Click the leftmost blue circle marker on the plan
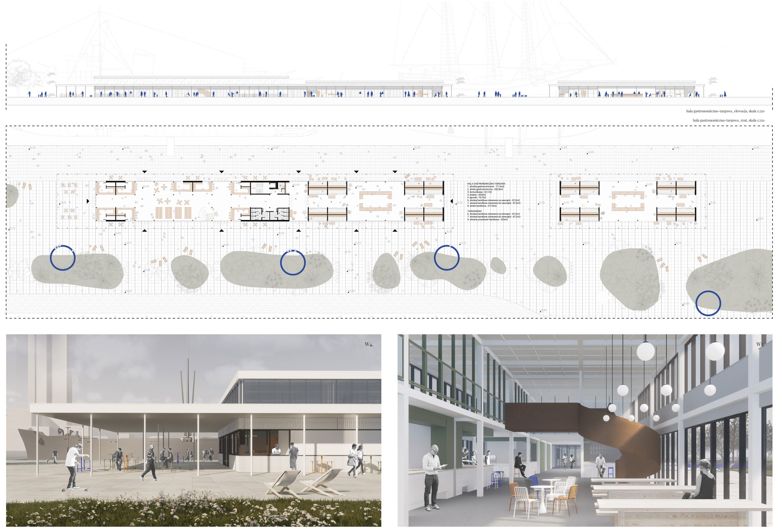The height and width of the screenshot is (532, 782). click(x=62, y=257)
